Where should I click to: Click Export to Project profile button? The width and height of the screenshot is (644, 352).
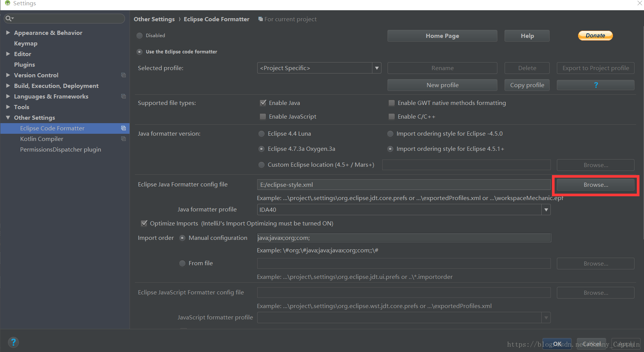(x=596, y=68)
